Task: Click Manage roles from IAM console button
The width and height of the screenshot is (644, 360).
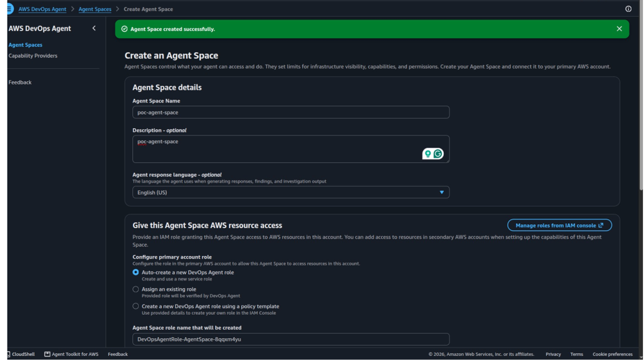Action: (x=559, y=225)
